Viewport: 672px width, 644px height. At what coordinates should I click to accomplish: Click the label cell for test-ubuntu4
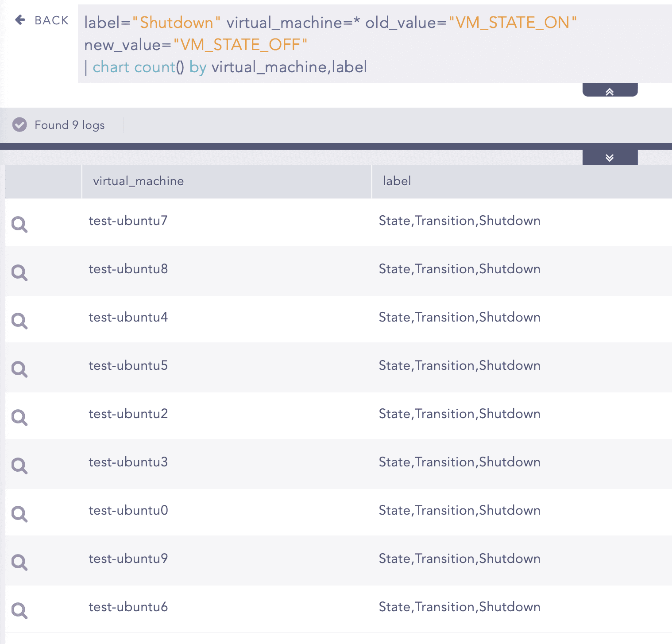point(459,317)
